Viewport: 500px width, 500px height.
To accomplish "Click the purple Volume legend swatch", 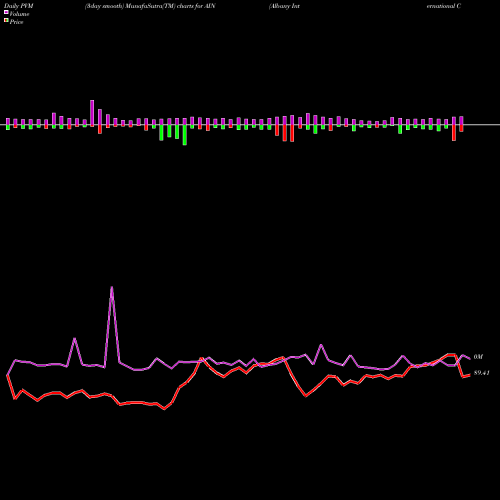I will 6,12.
